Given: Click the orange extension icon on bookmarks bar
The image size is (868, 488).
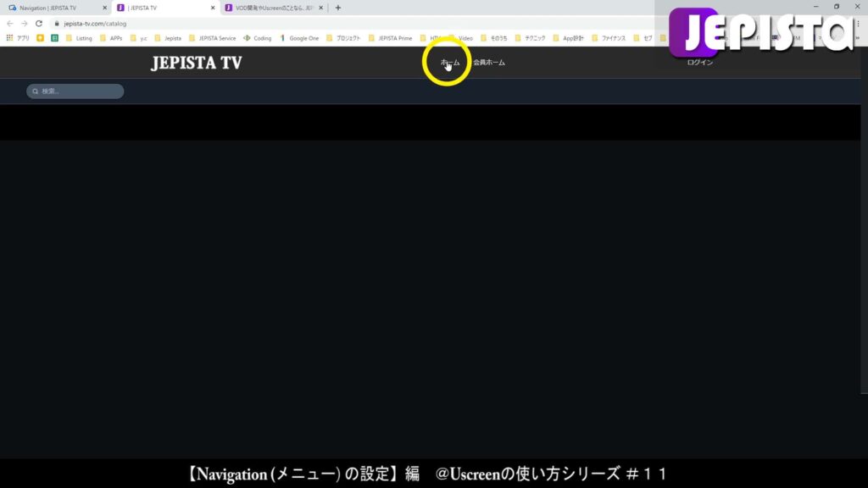Looking at the screenshot, I should click(x=40, y=38).
